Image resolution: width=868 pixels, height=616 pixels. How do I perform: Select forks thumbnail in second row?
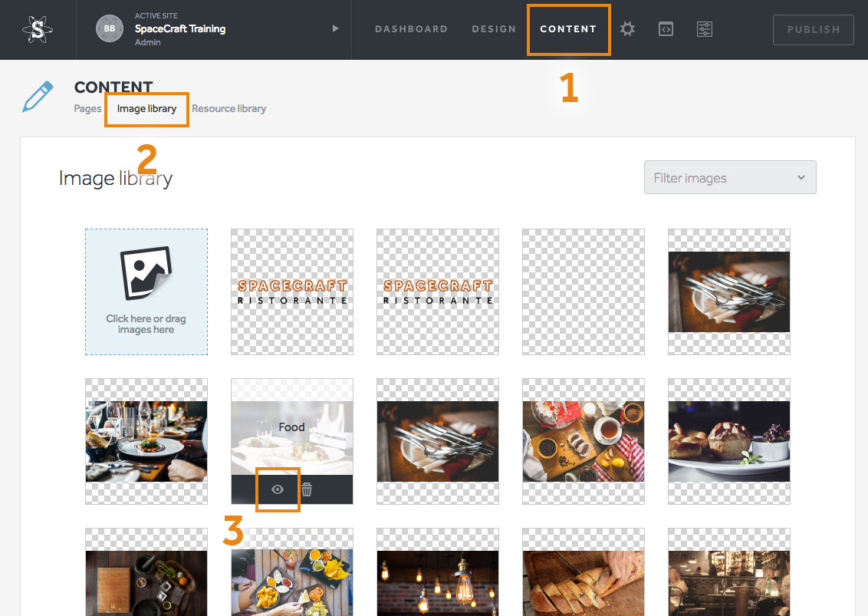[x=437, y=442]
